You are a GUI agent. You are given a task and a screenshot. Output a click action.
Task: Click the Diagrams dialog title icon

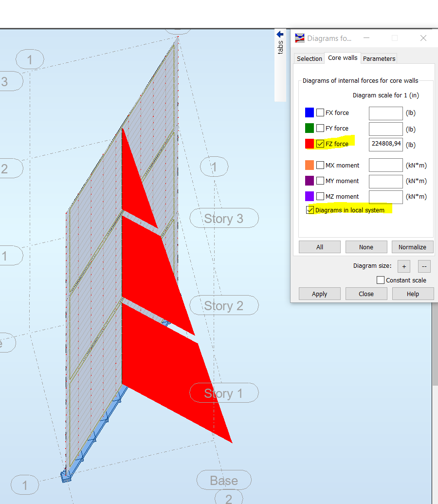[299, 38]
